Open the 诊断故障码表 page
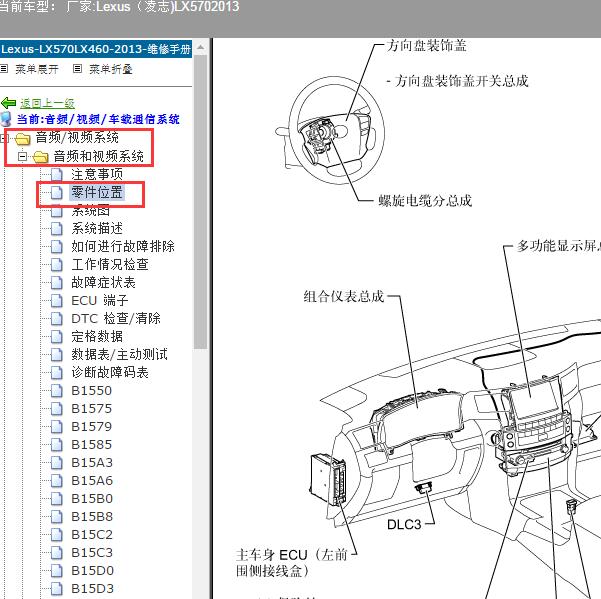 [x=110, y=372]
